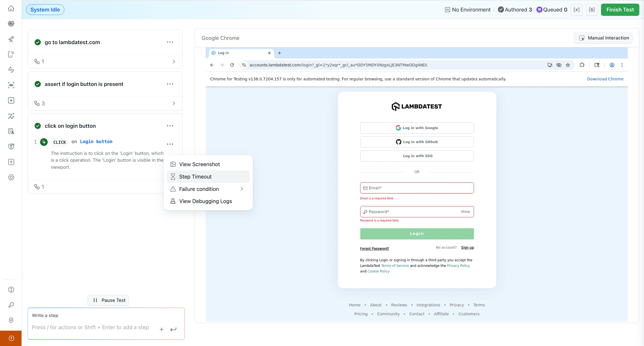Viewport: 644px width, 346px height.
Task: Click the enter arrow to submit step
Action: (173, 329)
